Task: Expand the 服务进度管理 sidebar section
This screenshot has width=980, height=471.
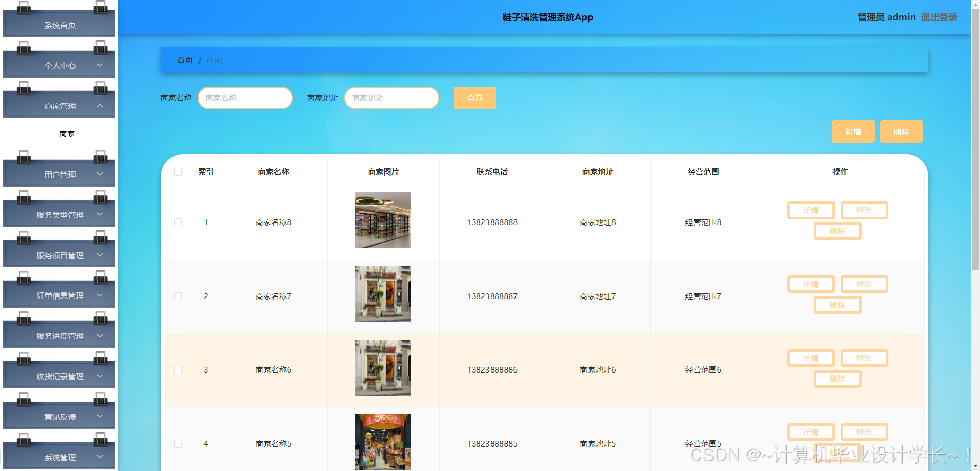Action: click(x=58, y=336)
